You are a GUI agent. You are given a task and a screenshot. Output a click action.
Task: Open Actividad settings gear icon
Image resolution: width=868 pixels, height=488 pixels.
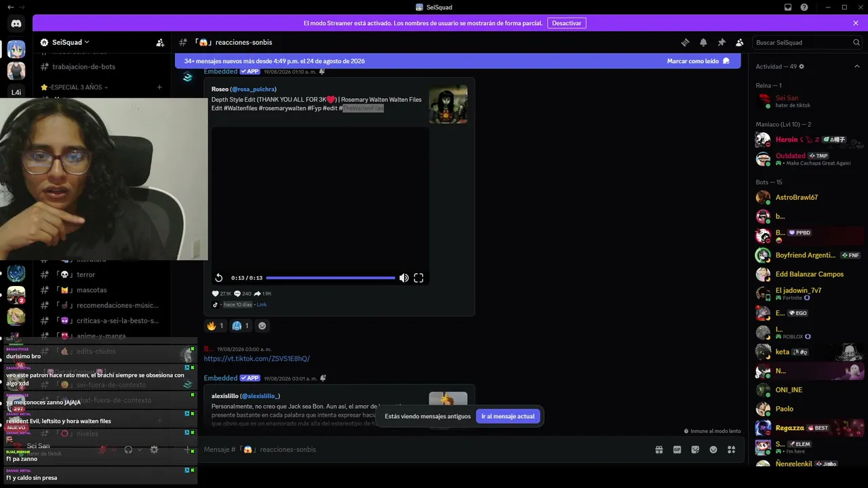click(802, 66)
